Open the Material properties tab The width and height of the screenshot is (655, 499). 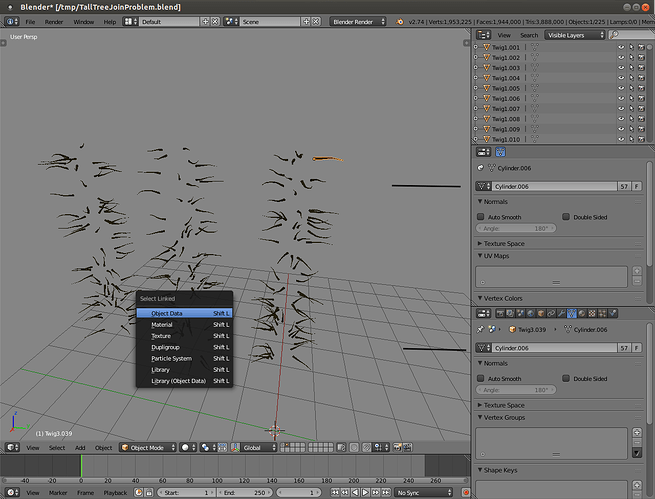582,313
